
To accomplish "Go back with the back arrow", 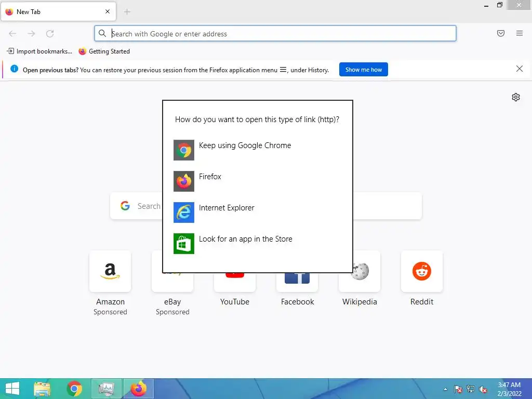I will click(x=12, y=33).
